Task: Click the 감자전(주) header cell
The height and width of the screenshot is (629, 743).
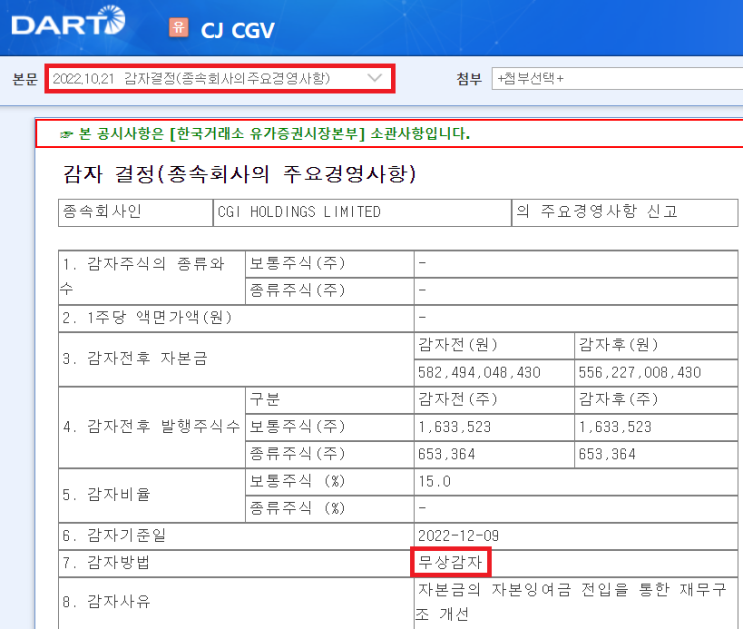Action: pyautogui.click(x=494, y=400)
